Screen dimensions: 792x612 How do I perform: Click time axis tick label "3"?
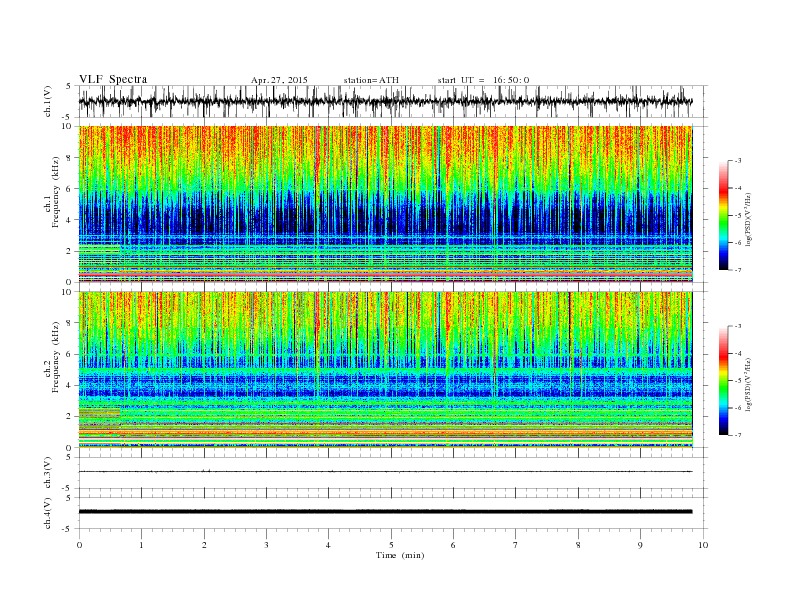pyautogui.click(x=266, y=545)
